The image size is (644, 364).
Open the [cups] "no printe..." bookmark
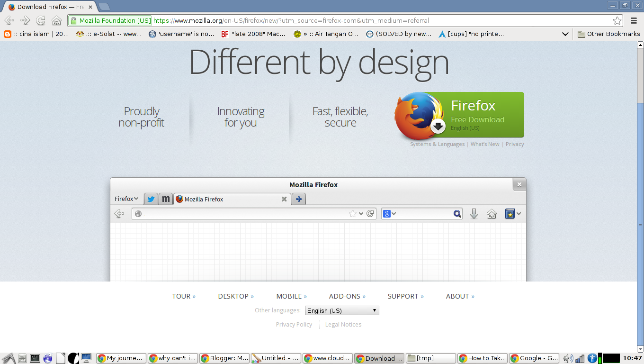(471, 34)
